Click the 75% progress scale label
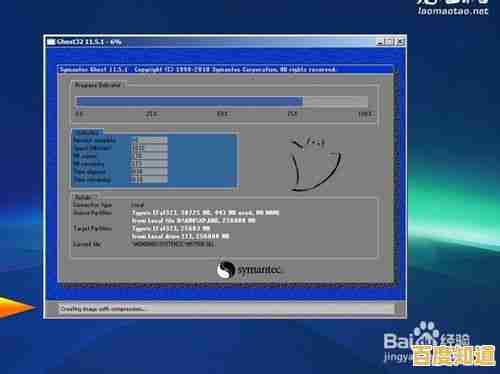Image resolution: width=500 pixels, height=374 pixels. click(x=292, y=114)
